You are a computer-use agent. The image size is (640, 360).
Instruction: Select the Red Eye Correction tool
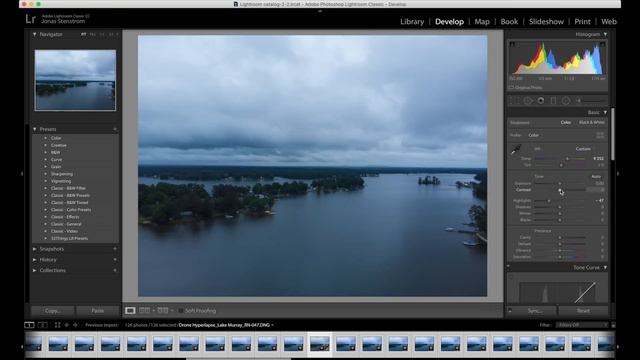pyautogui.click(x=541, y=100)
